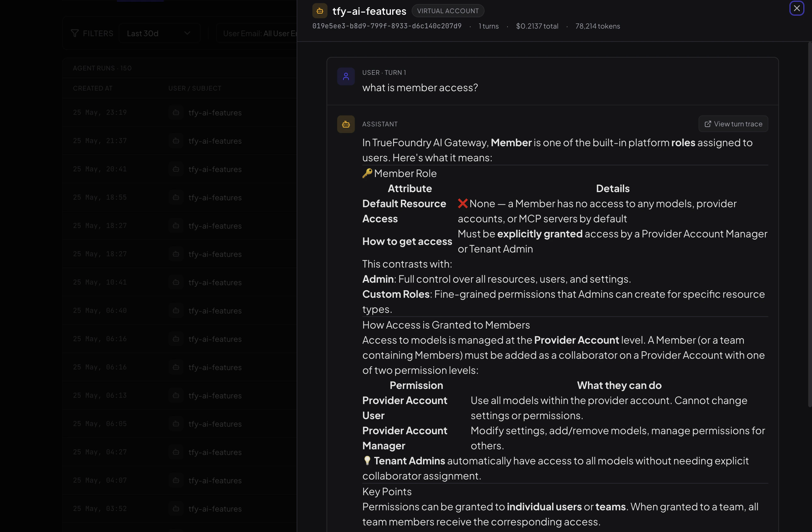Select the run row at 25 May, 23:19
The height and width of the screenshot is (532, 812).
[179, 112]
